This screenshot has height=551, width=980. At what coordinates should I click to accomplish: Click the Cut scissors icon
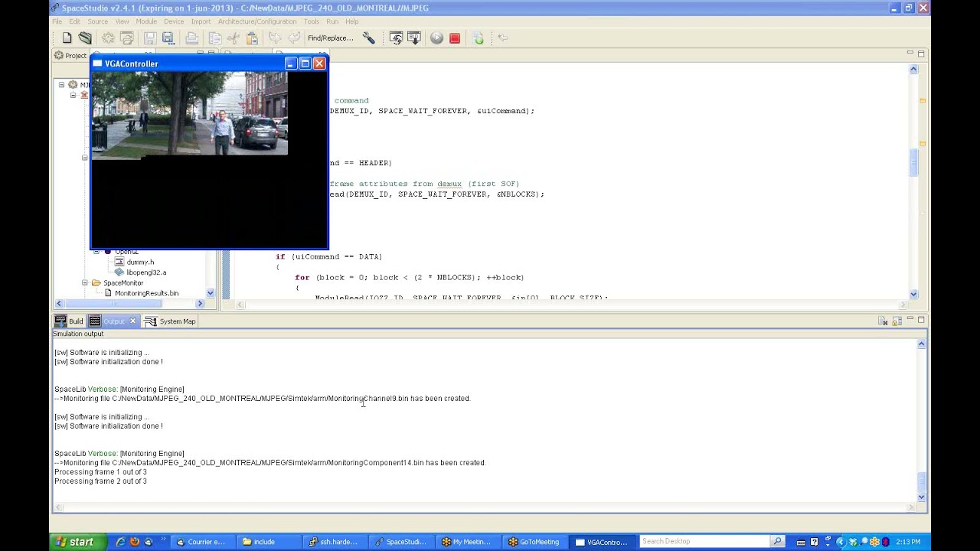tap(234, 37)
